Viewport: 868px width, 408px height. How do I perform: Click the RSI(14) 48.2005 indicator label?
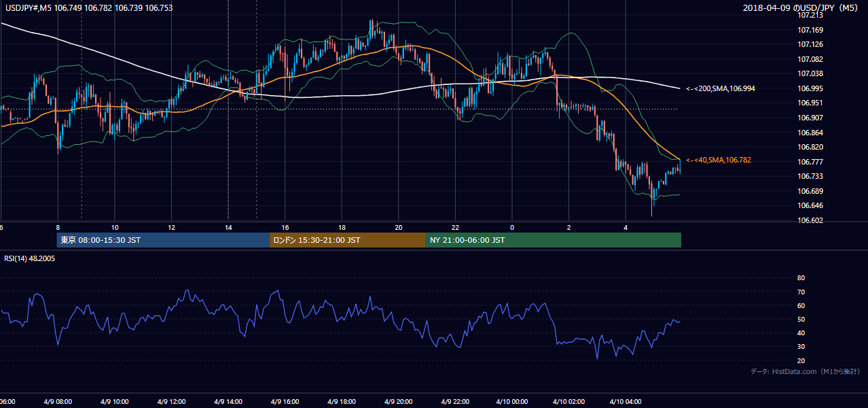[31, 258]
